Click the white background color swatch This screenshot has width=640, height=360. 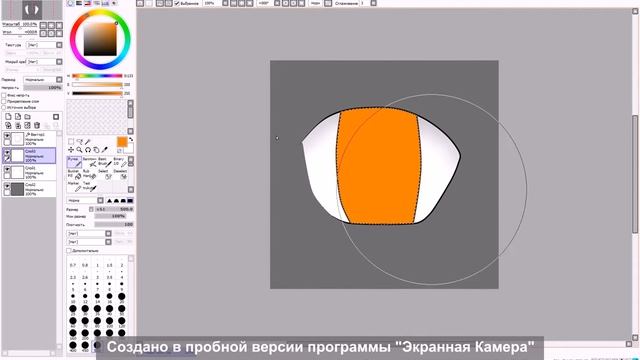130,149
